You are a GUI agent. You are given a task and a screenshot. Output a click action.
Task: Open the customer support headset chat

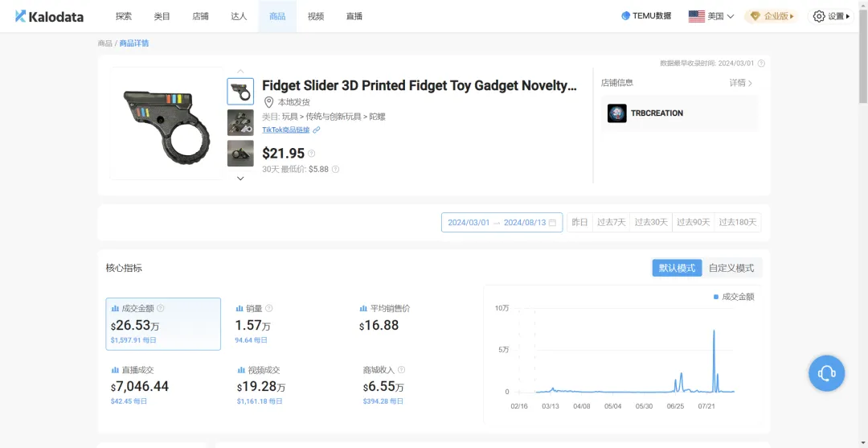click(826, 373)
